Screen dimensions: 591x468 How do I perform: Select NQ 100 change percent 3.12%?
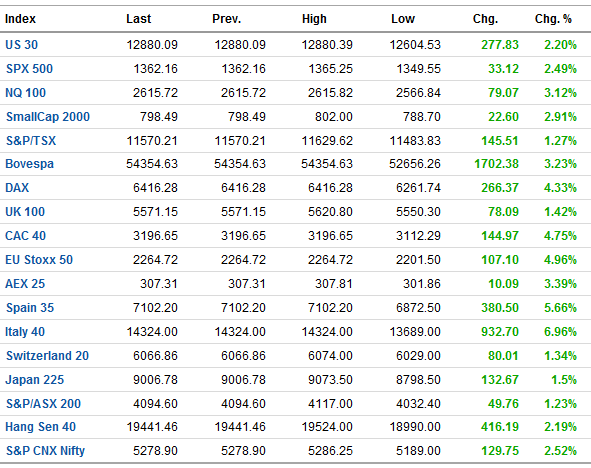(x=560, y=93)
